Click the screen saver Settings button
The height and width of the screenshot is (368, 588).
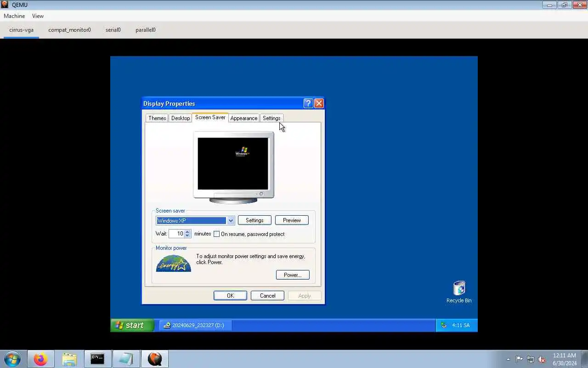pyautogui.click(x=254, y=220)
